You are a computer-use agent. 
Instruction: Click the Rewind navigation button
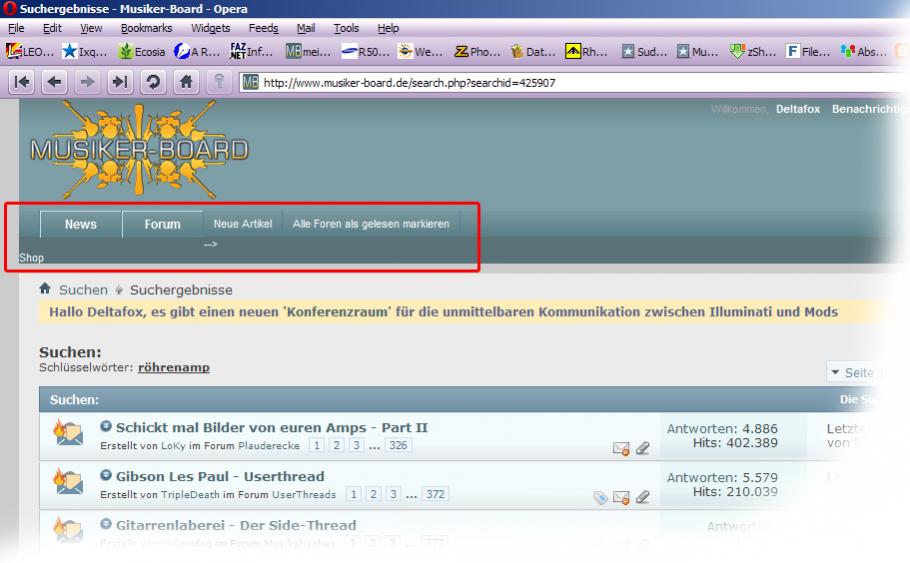21,82
